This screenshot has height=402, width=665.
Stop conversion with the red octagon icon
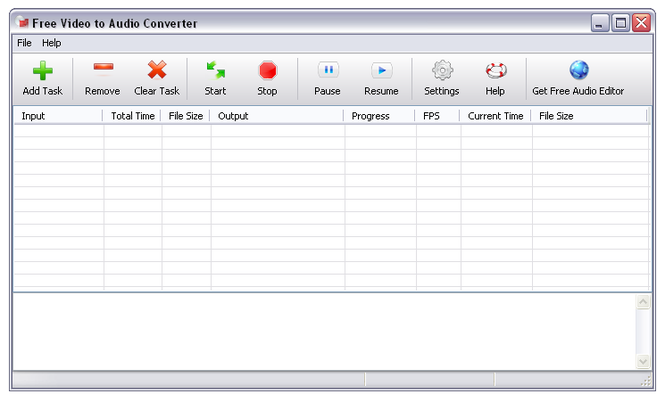268,70
